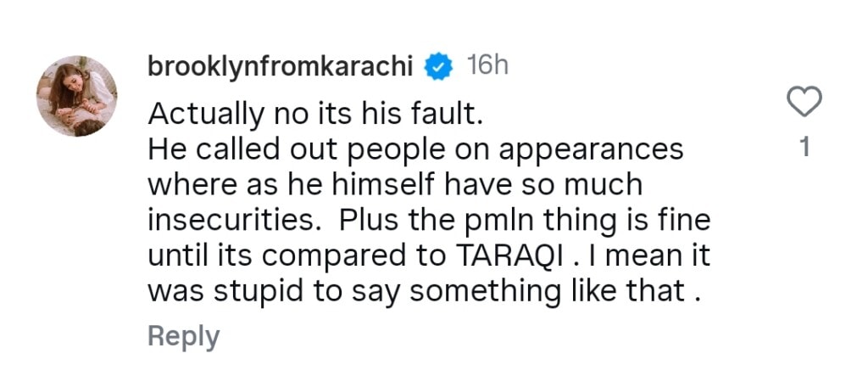Click the line "was stupid to say something"
The image size is (868, 376).
tap(428, 292)
